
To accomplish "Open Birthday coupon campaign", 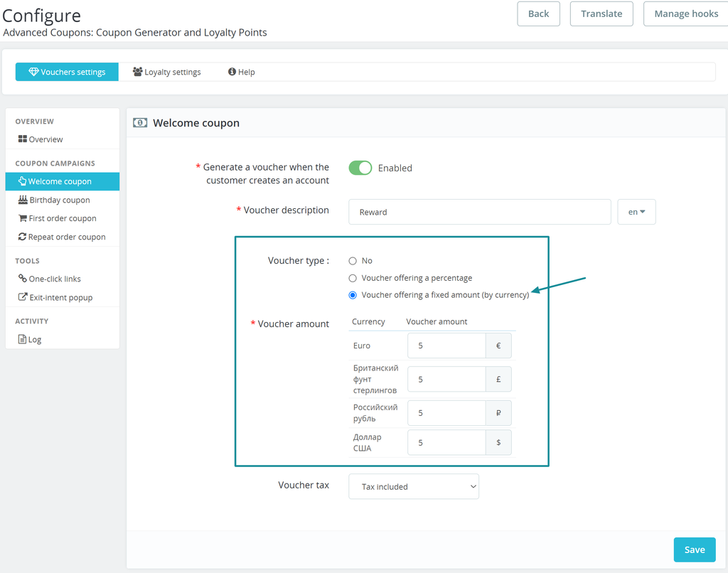I will pos(63,200).
